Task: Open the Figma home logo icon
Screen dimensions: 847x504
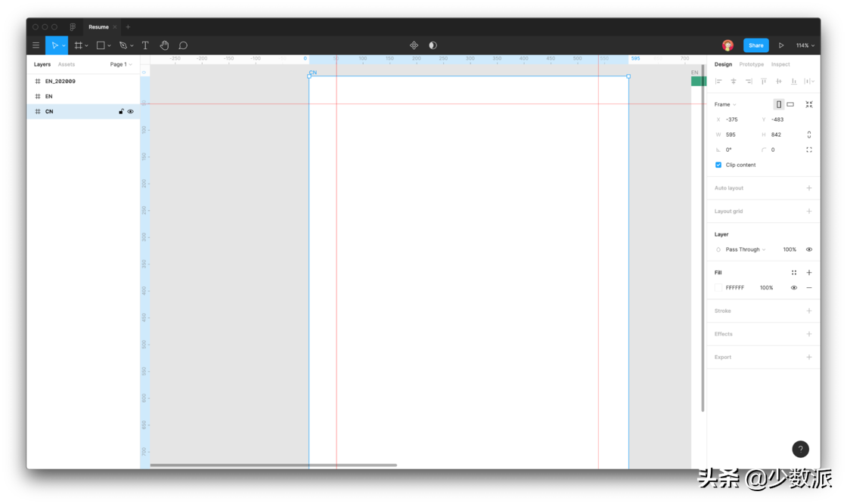Action: pos(73,26)
